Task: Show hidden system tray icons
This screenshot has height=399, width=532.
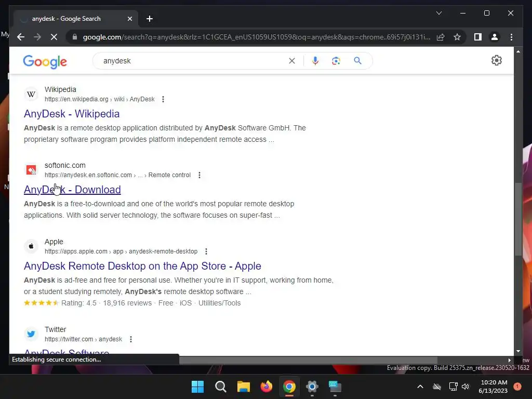Action: pyautogui.click(x=420, y=387)
